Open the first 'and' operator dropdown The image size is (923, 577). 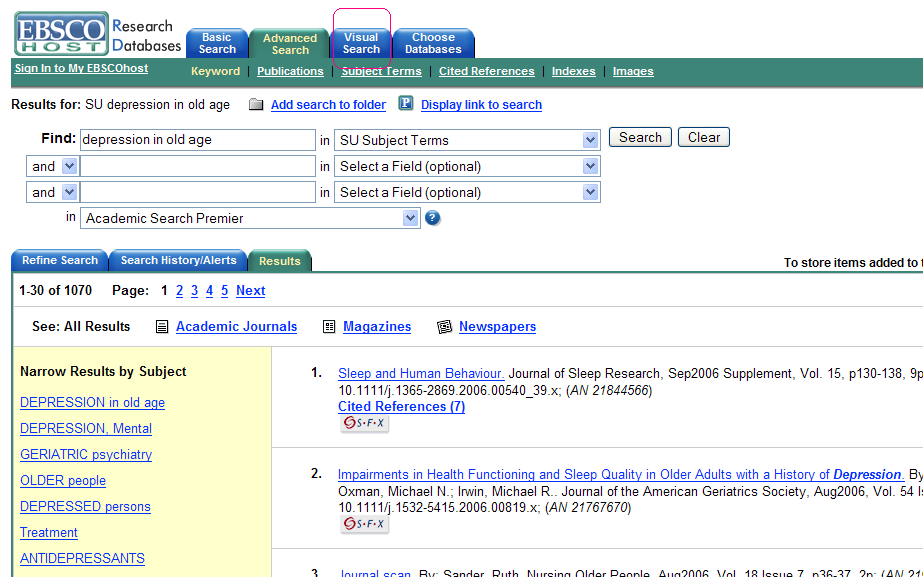(x=69, y=166)
